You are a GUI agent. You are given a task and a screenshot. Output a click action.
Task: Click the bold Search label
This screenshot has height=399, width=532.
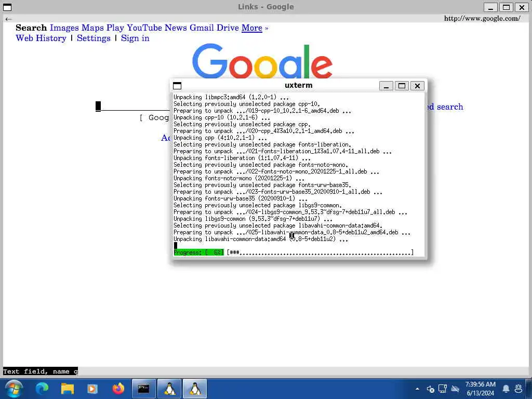[x=31, y=28]
